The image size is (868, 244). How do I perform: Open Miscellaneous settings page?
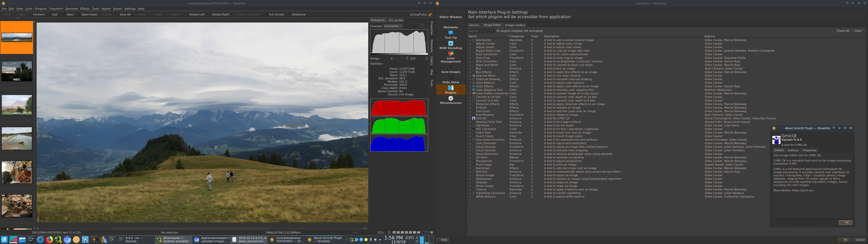click(450, 100)
